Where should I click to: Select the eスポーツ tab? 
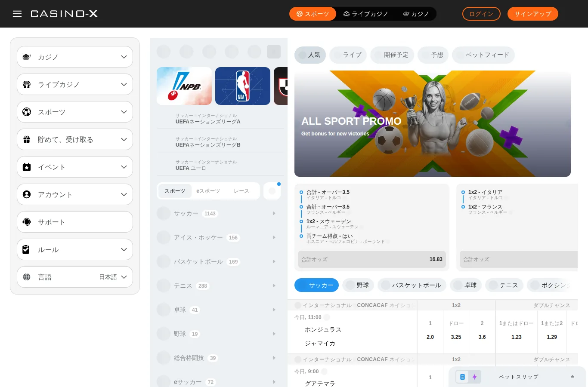tap(208, 191)
